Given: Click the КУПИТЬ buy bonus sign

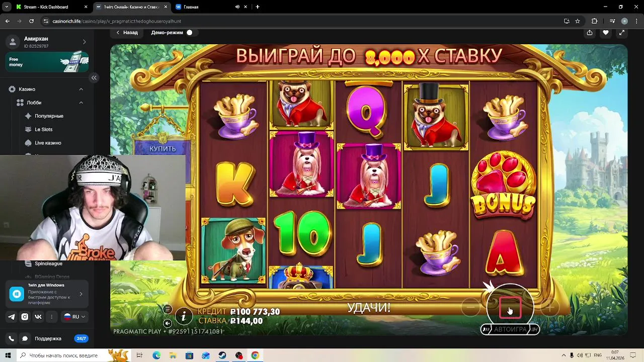Looking at the screenshot, I should tap(163, 149).
